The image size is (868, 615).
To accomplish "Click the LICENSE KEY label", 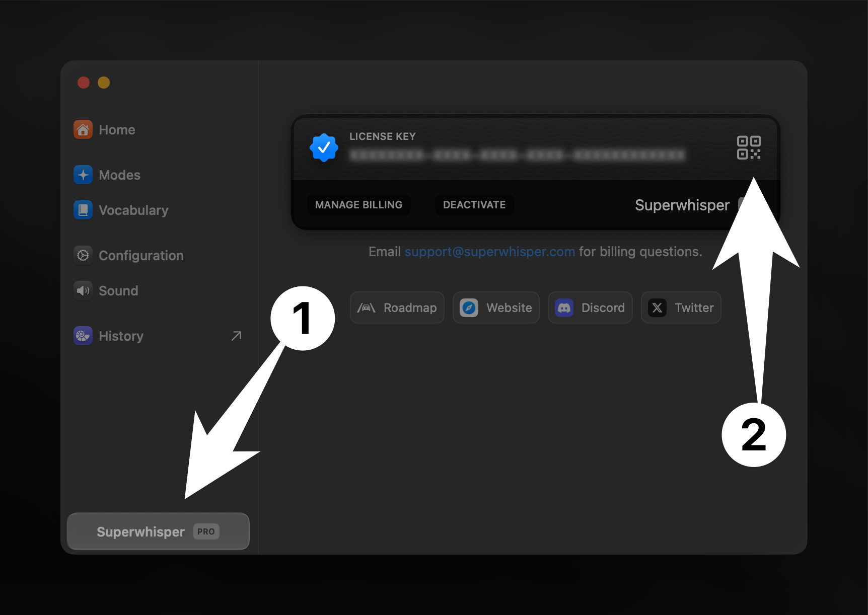I will (383, 136).
